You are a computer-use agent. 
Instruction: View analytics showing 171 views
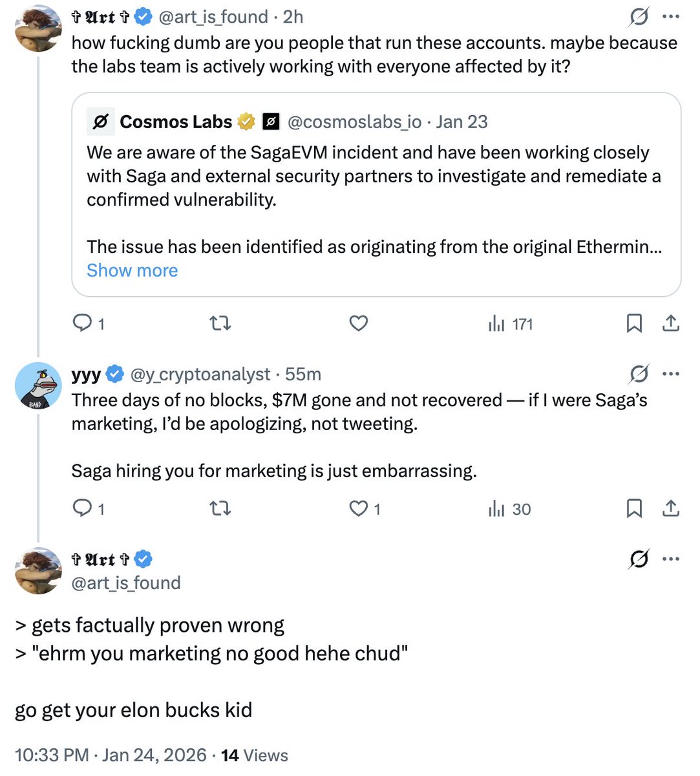click(510, 323)
